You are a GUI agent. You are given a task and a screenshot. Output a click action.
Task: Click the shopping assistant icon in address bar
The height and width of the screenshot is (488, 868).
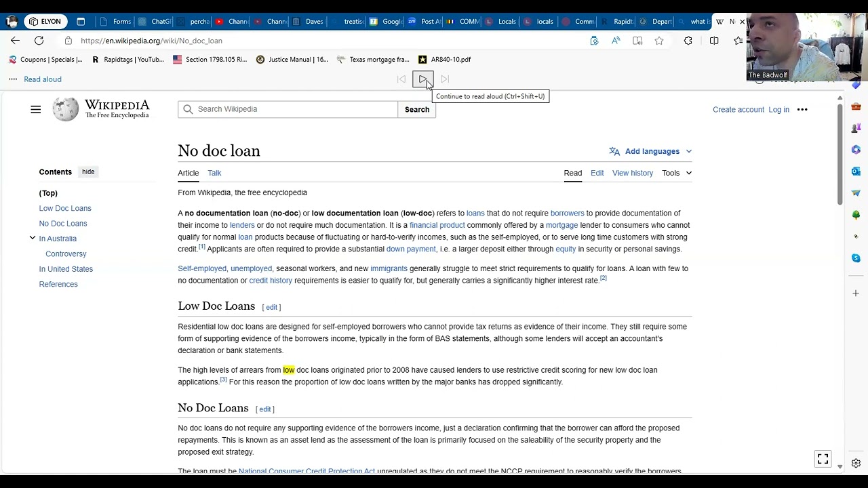tap(594, 41)
